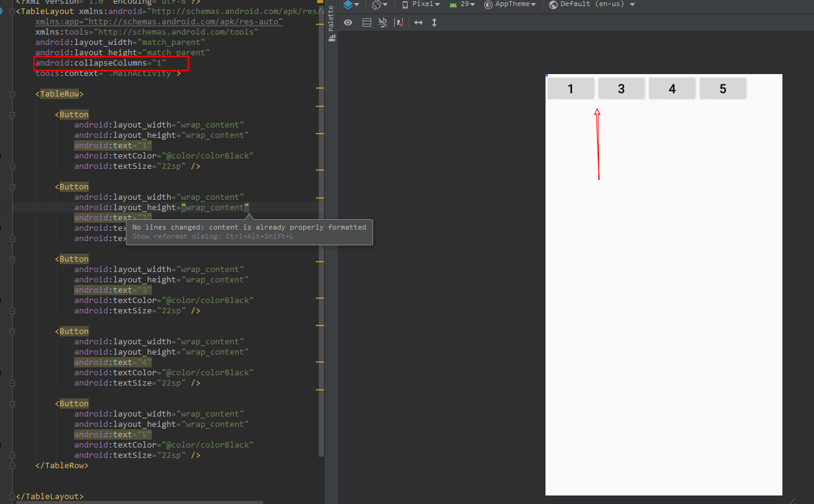Click the vertical expand arrows icon
This screenshot has width=814, height=504.
coord(434,22)
